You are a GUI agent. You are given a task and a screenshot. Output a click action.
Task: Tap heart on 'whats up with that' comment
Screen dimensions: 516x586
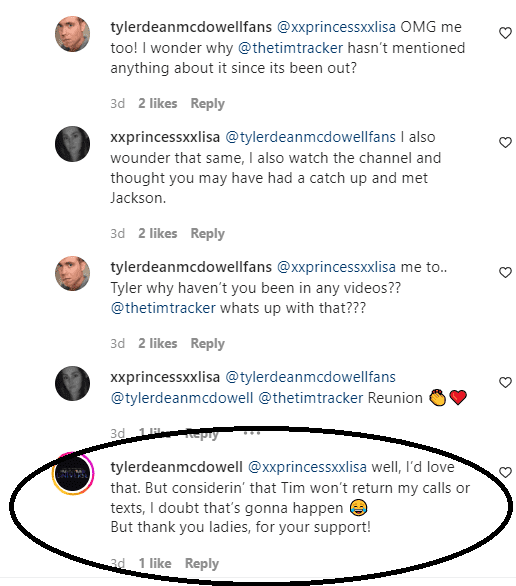tap(505, 272)
